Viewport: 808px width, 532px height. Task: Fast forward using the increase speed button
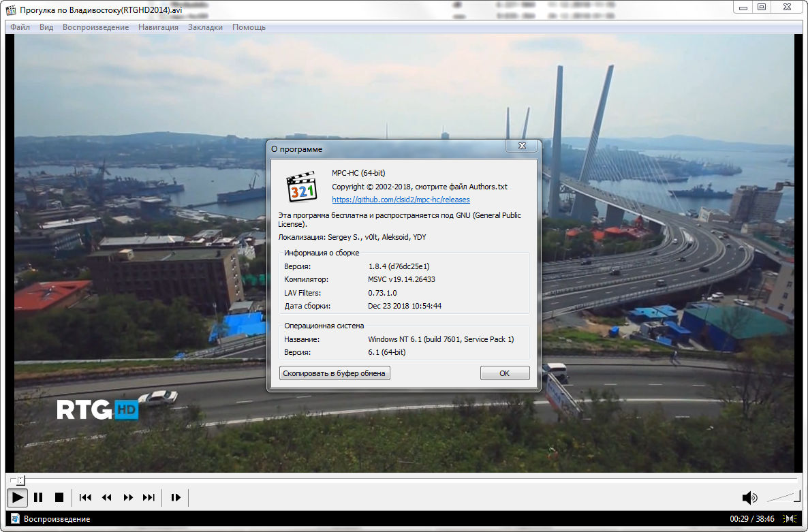point(128,498)
